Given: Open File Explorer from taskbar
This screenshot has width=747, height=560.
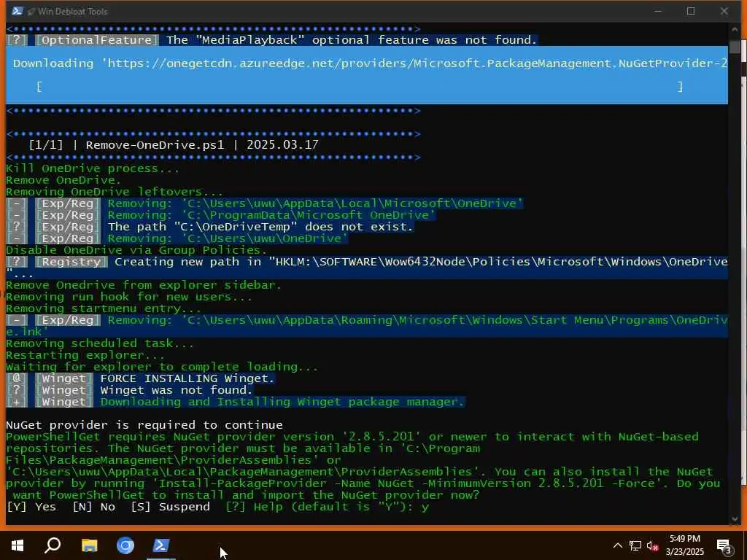Looking at the screenshot, I should (89, 545).
